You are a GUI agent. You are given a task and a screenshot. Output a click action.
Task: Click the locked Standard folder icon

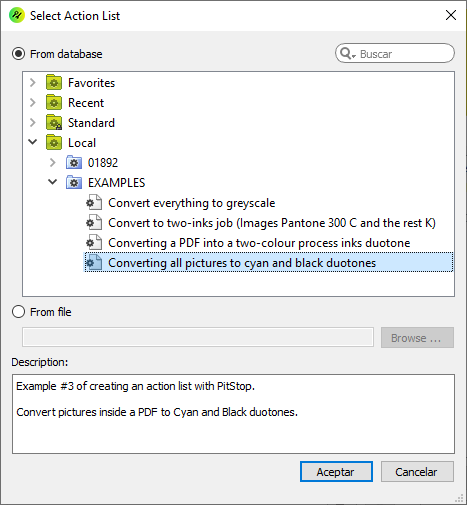point(54,123)
